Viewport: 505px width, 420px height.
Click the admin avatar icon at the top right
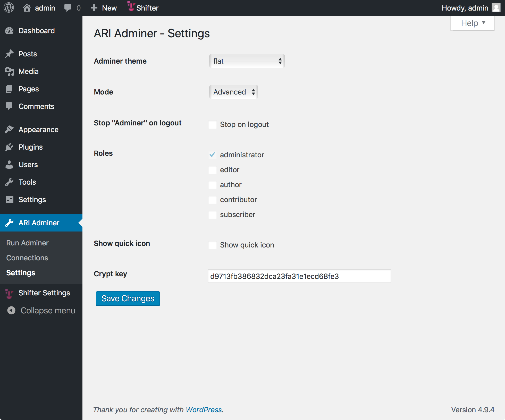point(496,8)
